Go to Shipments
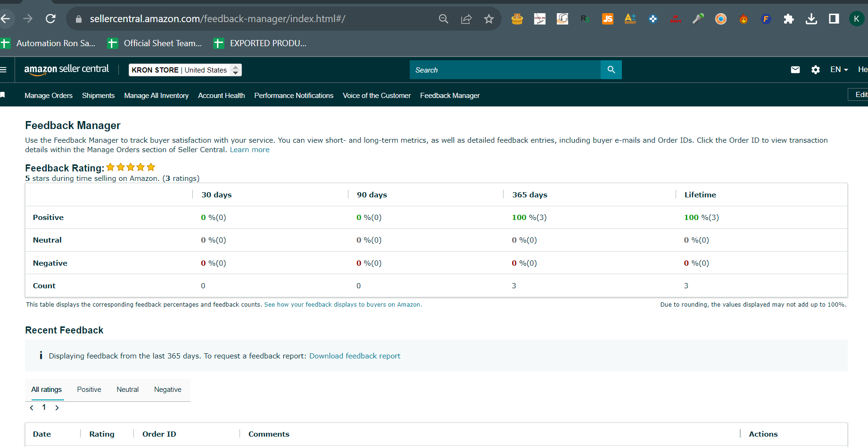The height and width of the screenshot is (447, 868). [98, 96]
